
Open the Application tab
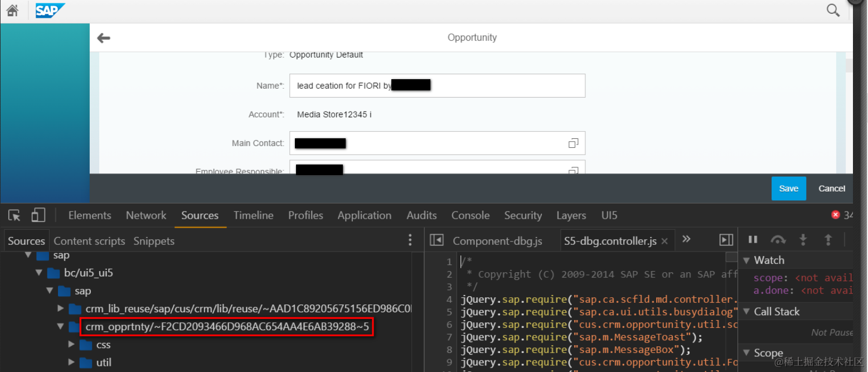[365, 215]
